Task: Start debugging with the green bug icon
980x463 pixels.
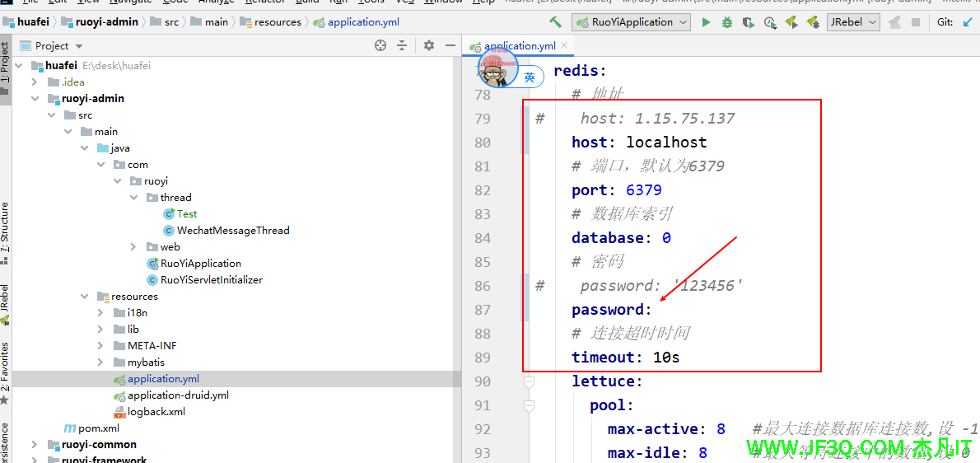Action: (727, 22)
